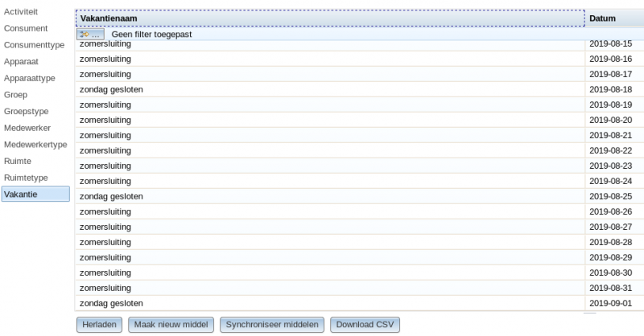Select Medewerkertype in the sidebar
644x336 pixels.
pos(35,145)
